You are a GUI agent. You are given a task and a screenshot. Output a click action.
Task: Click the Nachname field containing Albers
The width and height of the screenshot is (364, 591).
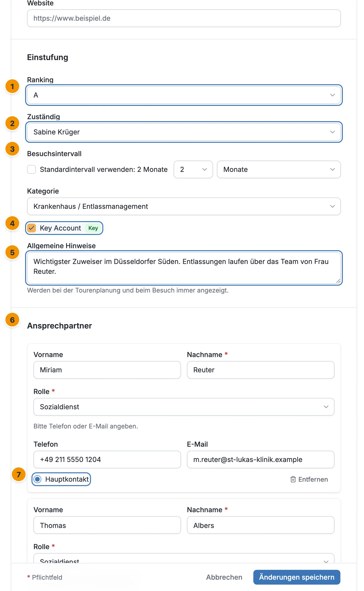(261, 525)
